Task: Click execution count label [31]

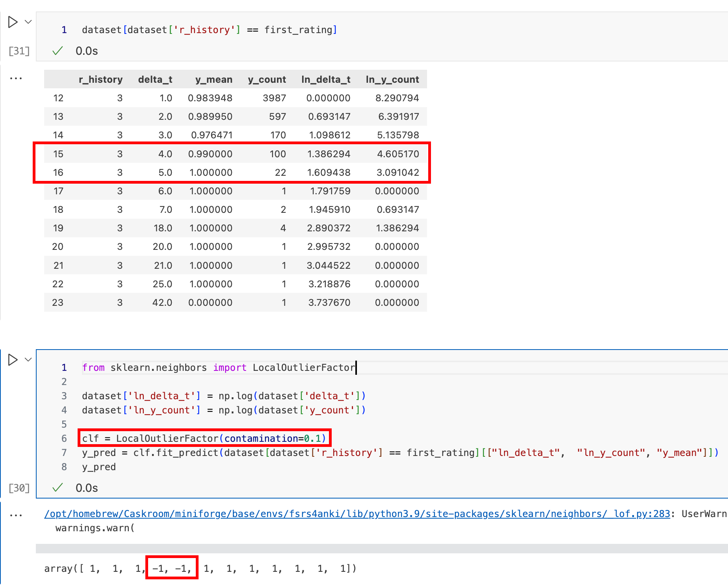Action: (19, 51)
